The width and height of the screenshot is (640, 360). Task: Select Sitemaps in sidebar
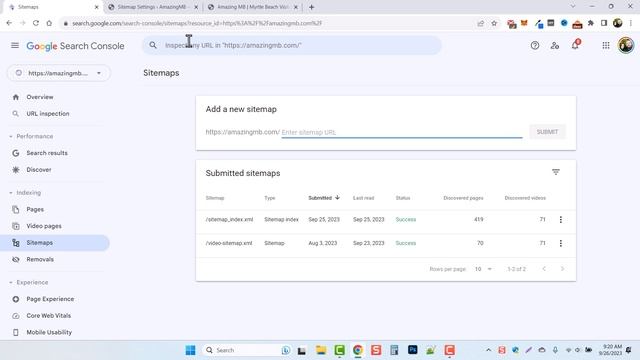pos(55,243)
